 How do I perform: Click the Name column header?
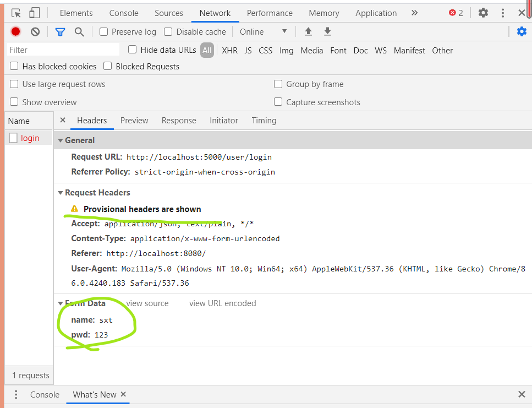[x=29, y=121]
